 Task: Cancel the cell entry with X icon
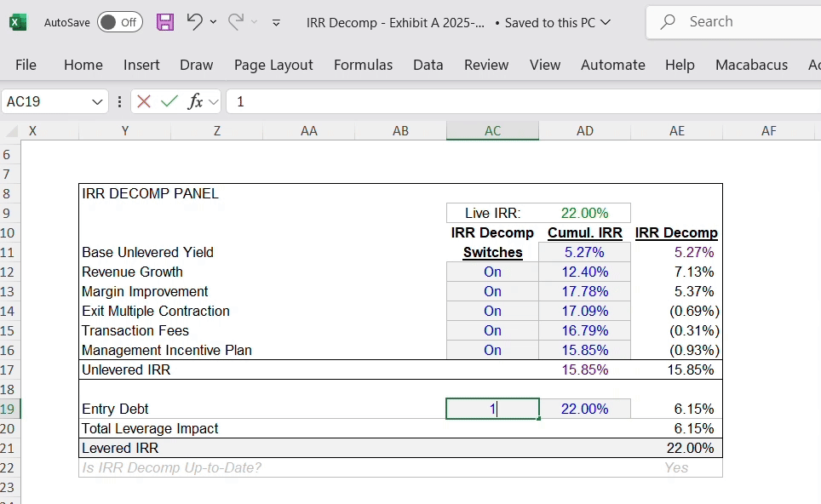(x=144, y=101)
